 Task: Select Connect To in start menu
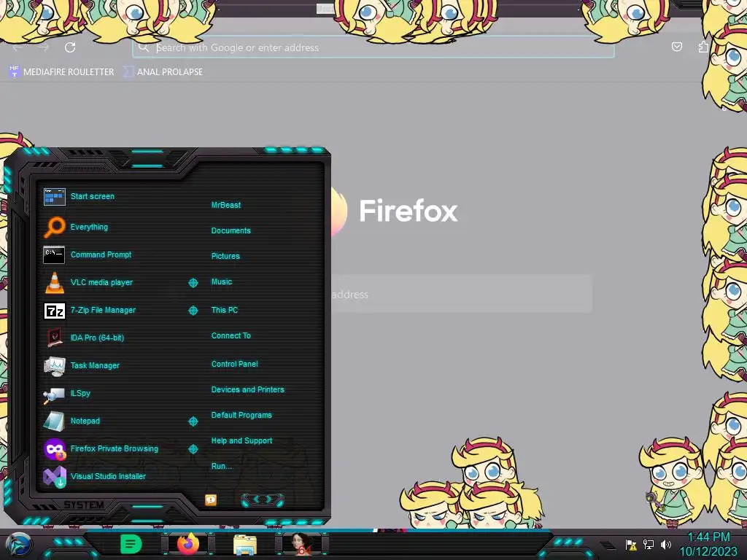[231, 335]
